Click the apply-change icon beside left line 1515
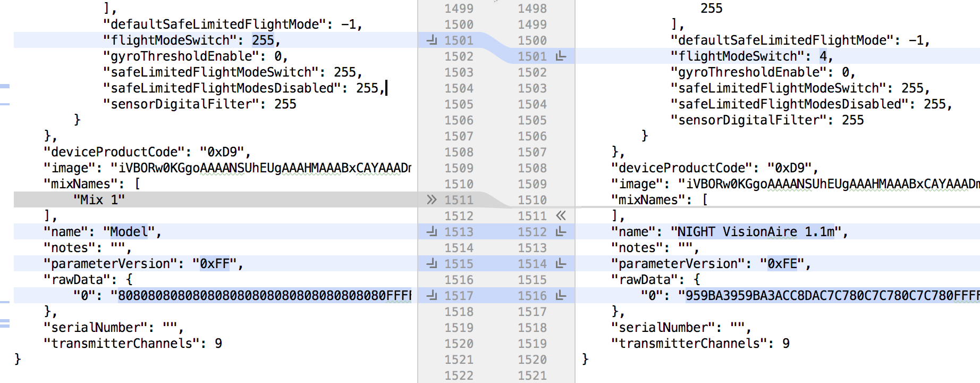Viewport: 980px width, 383px height. [x=432, y=263]
